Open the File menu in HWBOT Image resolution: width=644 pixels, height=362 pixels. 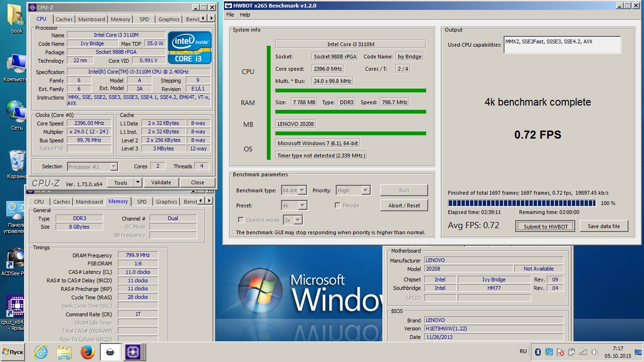[x=230, y=15]
